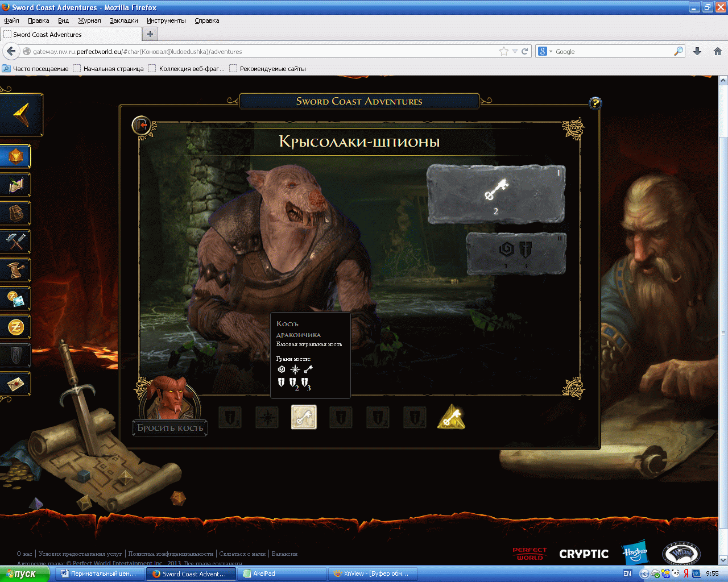Open the 'Вакансии' footer link

click(284, 554)
